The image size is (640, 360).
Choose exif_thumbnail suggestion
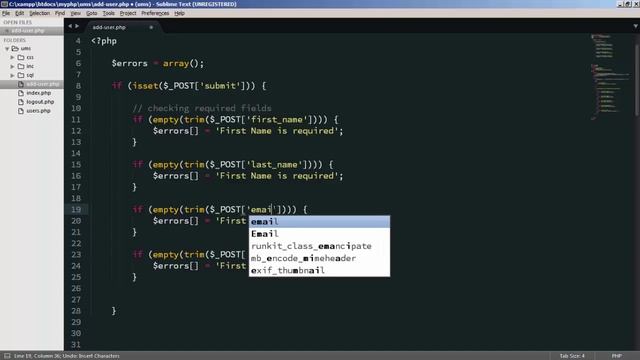click(319, 271)
